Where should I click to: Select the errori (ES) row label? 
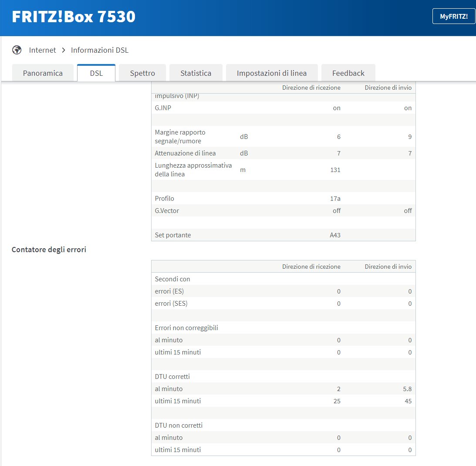point(169,291)
